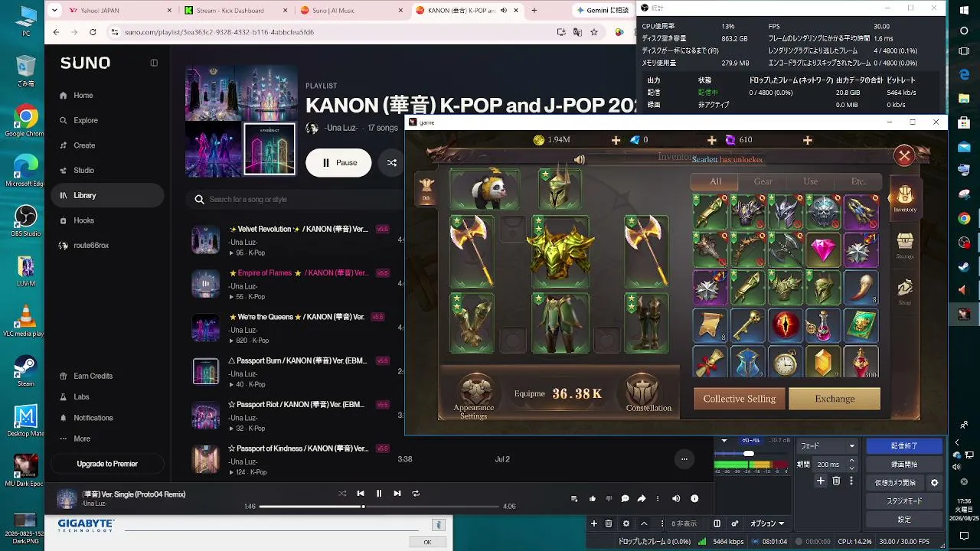Select the golden key inventory item

click(748, 325)
